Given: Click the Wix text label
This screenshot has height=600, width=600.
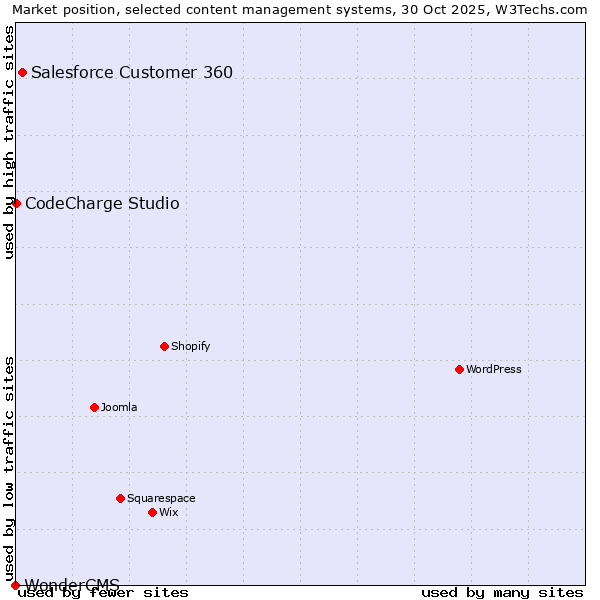Looking at the screenshot, I should tap(168, 512).
